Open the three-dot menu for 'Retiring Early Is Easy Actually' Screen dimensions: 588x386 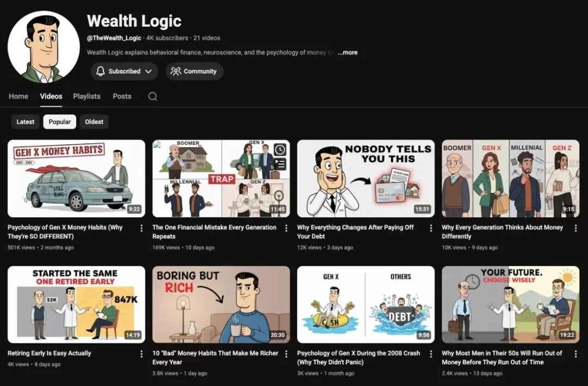142,353
